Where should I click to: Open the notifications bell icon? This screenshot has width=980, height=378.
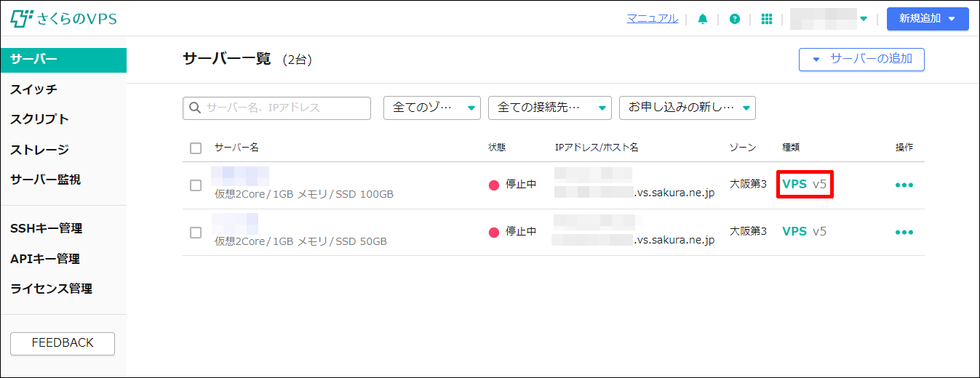tap(702, 19)
